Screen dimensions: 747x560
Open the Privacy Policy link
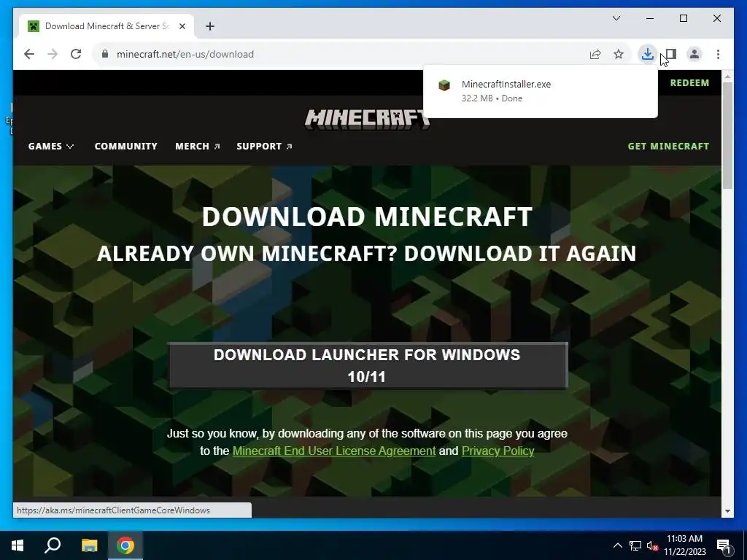click(498, 451)
